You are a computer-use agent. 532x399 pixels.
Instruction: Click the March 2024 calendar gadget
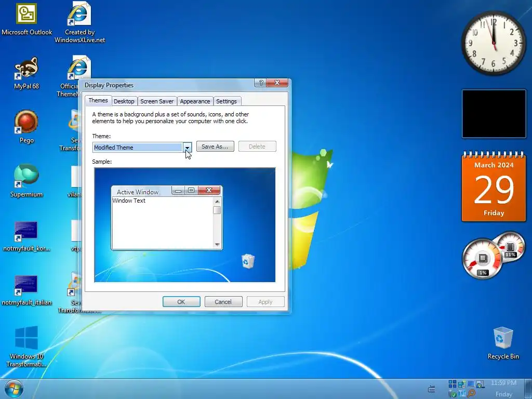click(x=494, y=187)
